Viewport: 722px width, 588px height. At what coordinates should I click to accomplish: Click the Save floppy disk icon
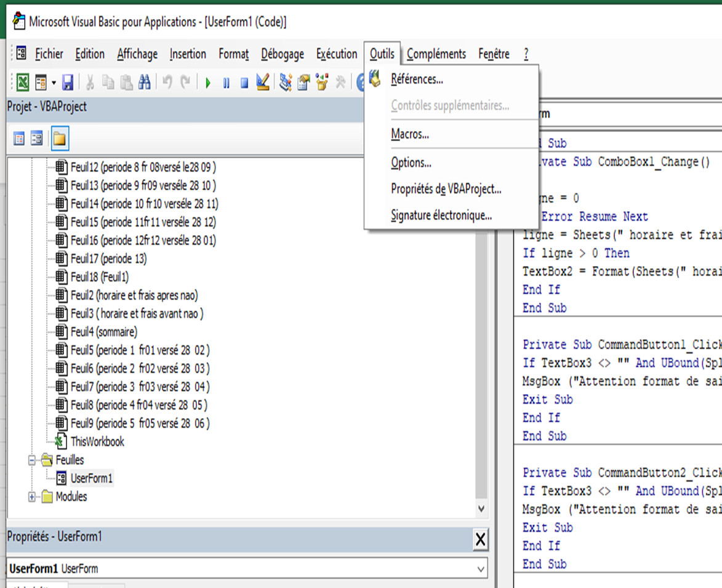68,83
